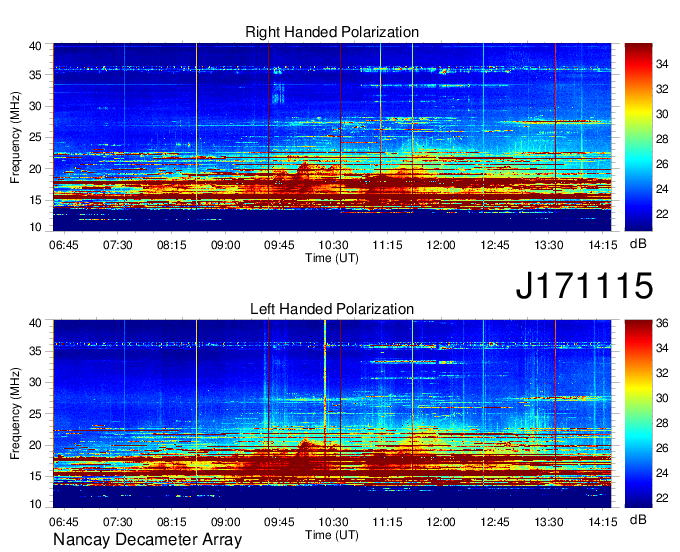Click the "09:45" time tick on the Left Handed plot
Image resolution: width=680 pixels, height=552 pixels.
279,522
